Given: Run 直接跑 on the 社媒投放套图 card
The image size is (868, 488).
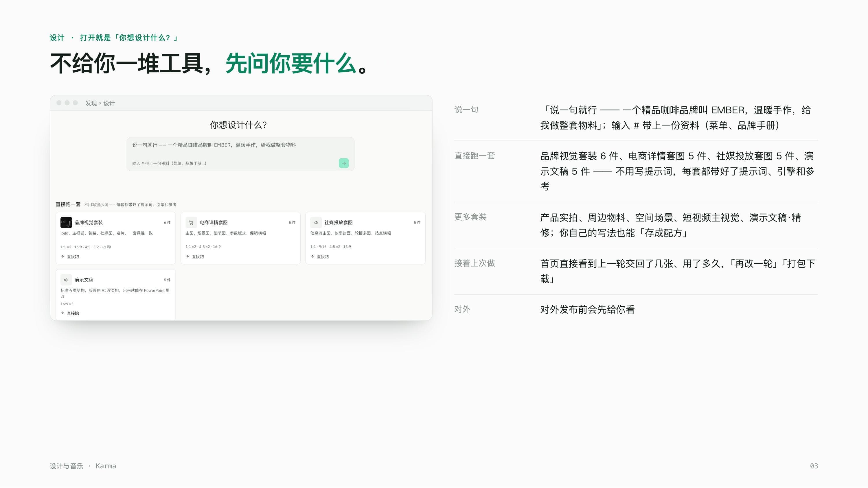Looking at the screenshot, I should pyautogui.click(x=320, y=257).
